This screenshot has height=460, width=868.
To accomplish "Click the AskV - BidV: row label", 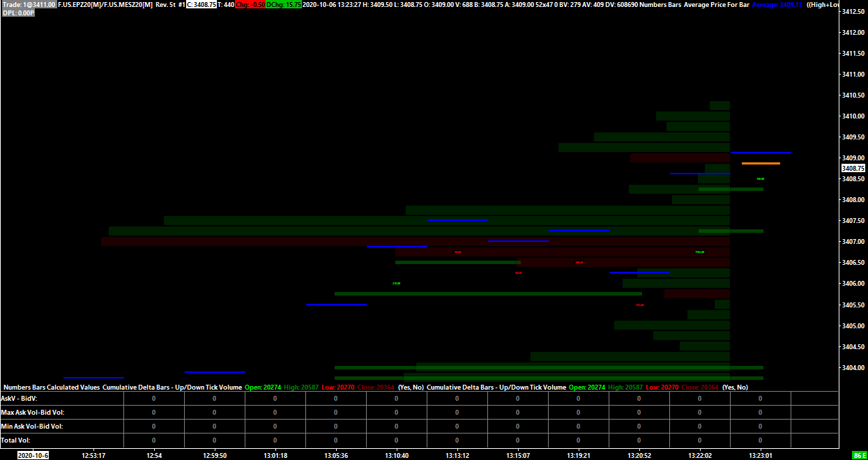I will (x=19, y=399).
